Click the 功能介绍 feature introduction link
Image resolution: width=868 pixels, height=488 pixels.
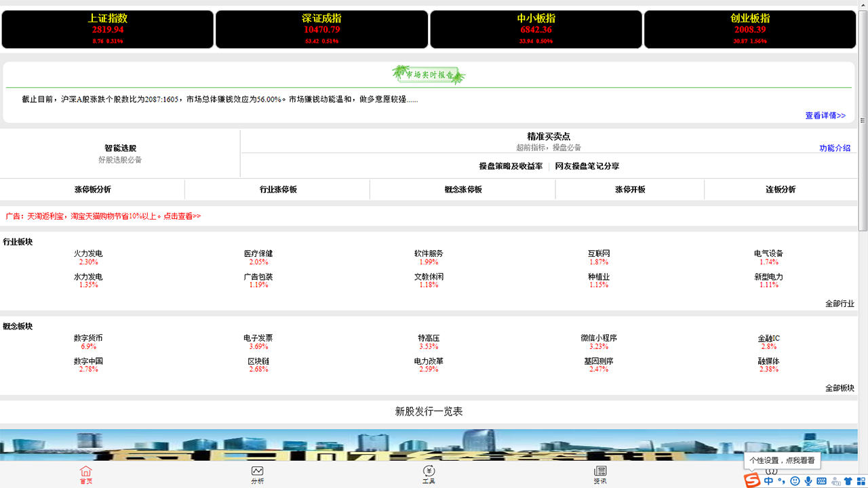coord(834,148)
